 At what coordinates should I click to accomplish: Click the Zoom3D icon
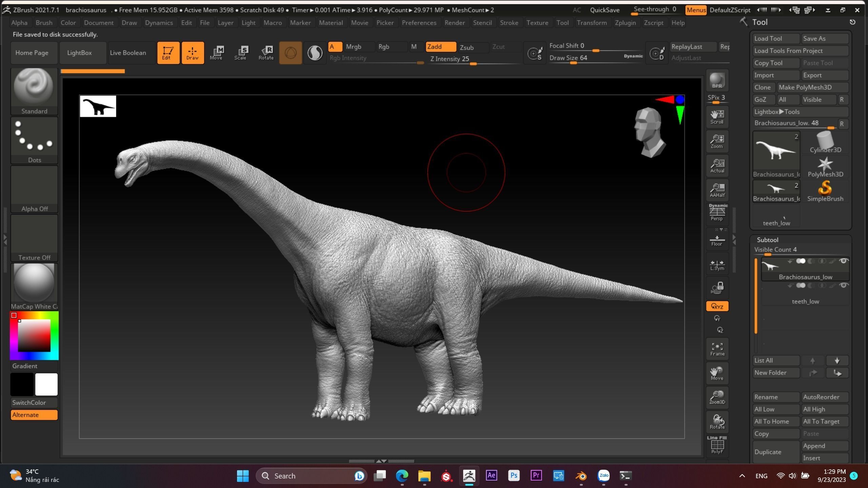pos(717,398)
